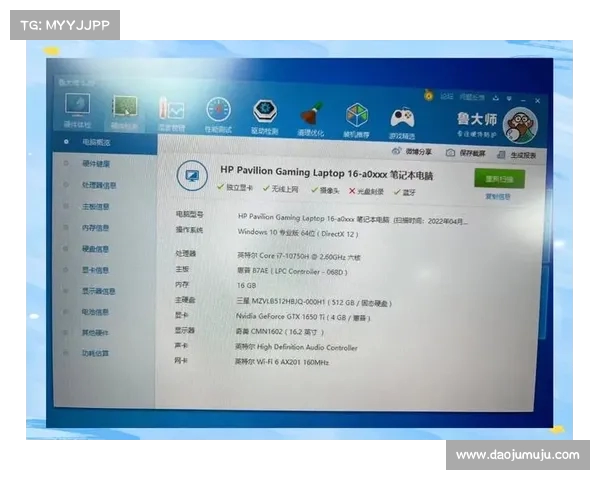Click the 处理器 row label
The image size is (600, 480).
(186, 253)
